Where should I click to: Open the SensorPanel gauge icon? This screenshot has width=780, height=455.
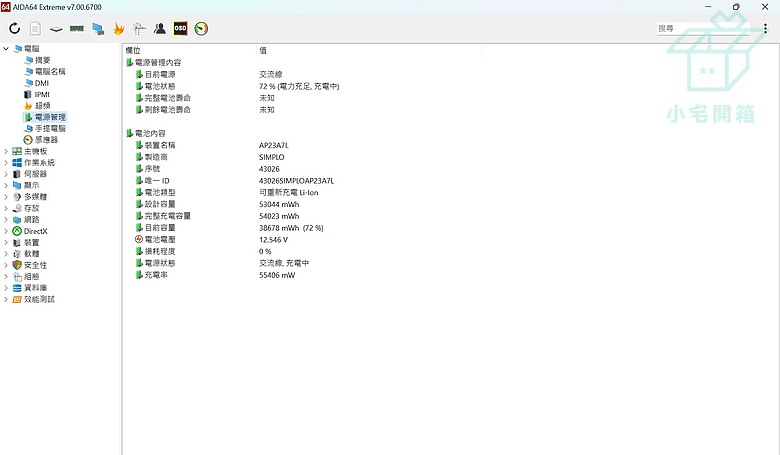pyautogui.click(x=201, y=29)
